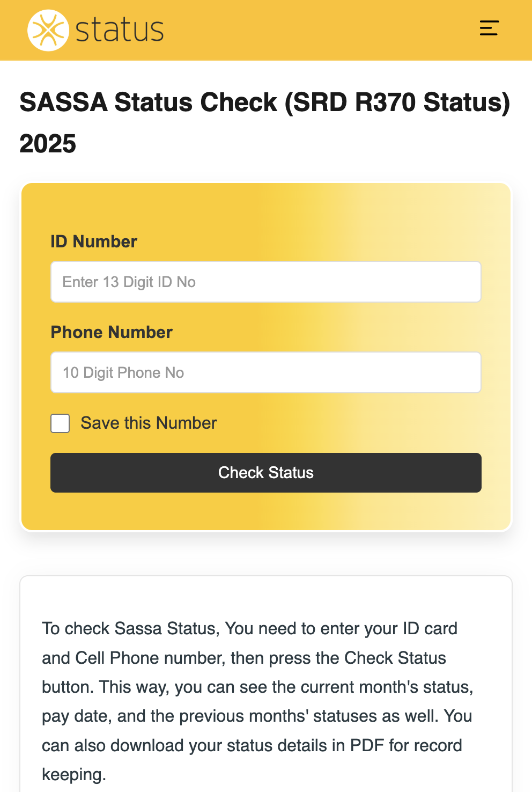Image resolution: width=532 pixels, height=792 pixels.
Task: Submit the form using Check Status
Action: pyautogui.click(x=266, y=472)
